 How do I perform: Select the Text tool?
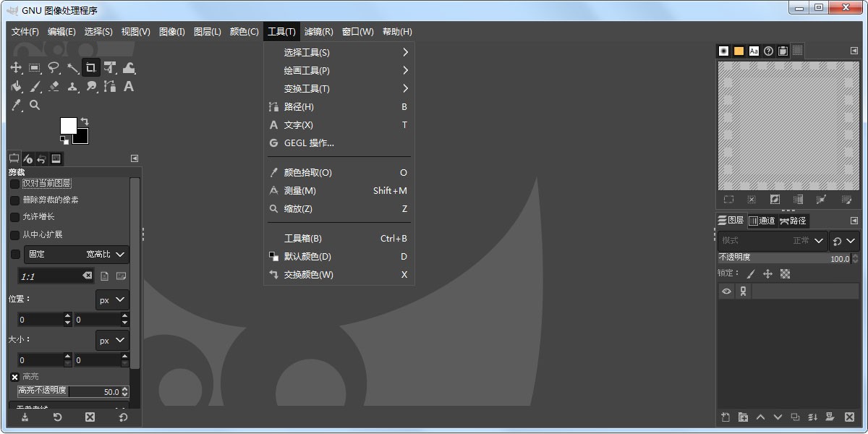pos(129,86)
